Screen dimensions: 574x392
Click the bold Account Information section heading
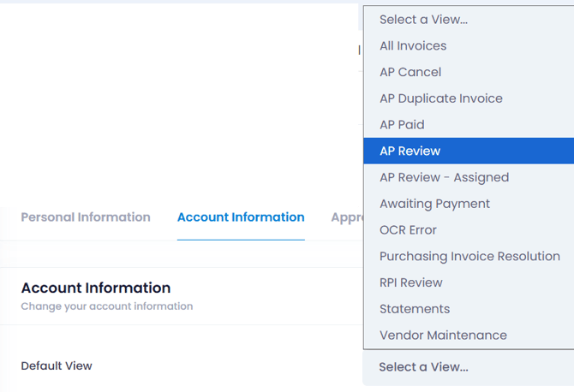[x=96, y=288]
